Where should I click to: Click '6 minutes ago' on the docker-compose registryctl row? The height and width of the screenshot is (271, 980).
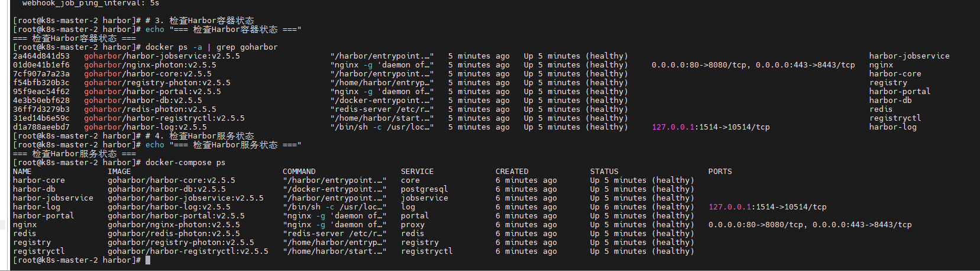click(526, 251)
